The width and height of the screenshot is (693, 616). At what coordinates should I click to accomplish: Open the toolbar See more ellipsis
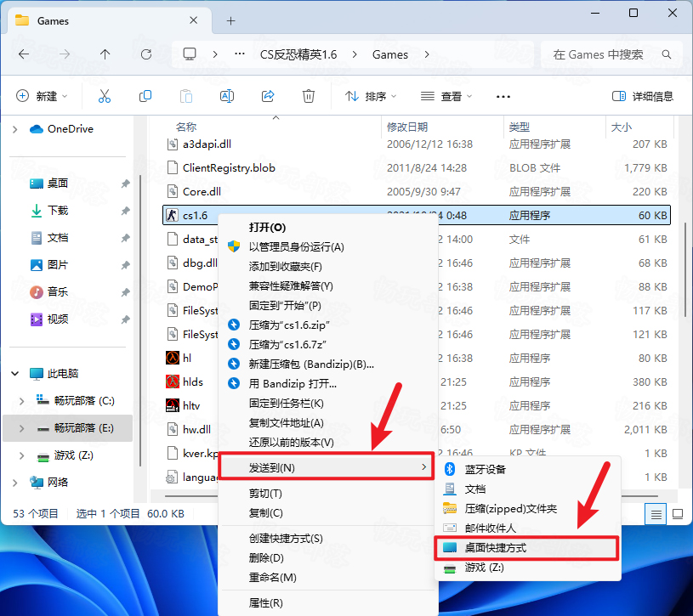[503, 96]
